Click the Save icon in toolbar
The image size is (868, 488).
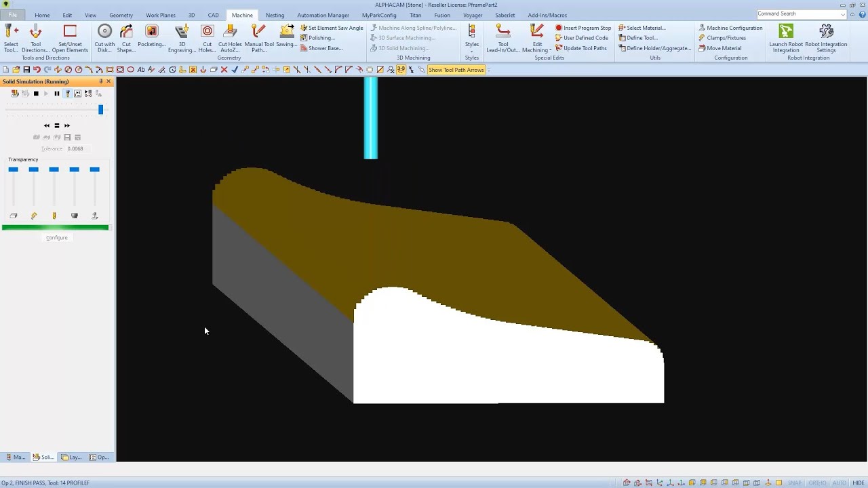pos(26,70)
